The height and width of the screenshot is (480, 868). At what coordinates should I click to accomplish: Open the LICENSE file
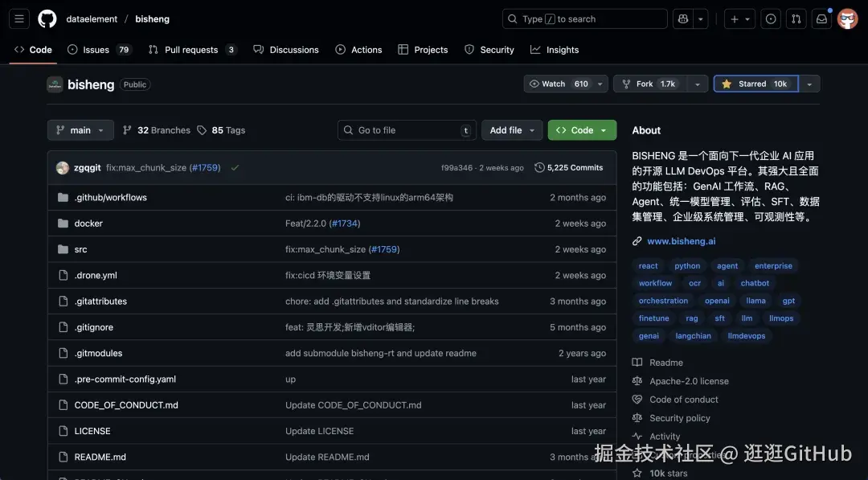[92, 431]
